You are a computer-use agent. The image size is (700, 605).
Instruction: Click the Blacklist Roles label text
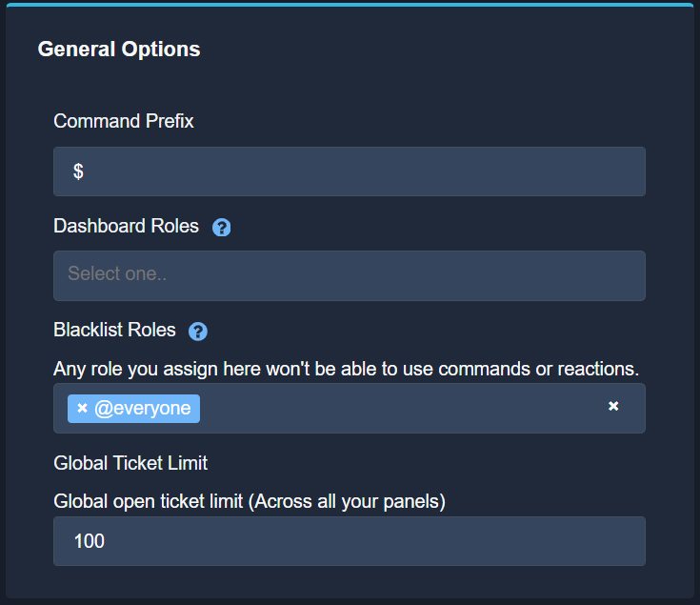(x=114, y=330)
